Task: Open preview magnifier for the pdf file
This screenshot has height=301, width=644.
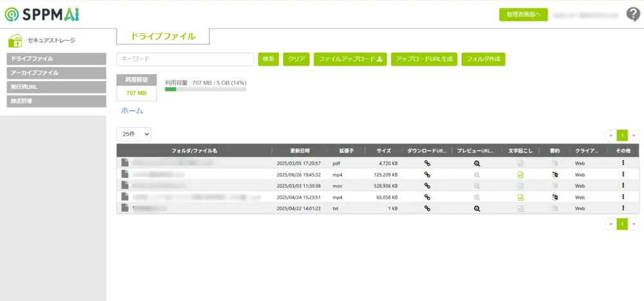Action: click(477, 163)
